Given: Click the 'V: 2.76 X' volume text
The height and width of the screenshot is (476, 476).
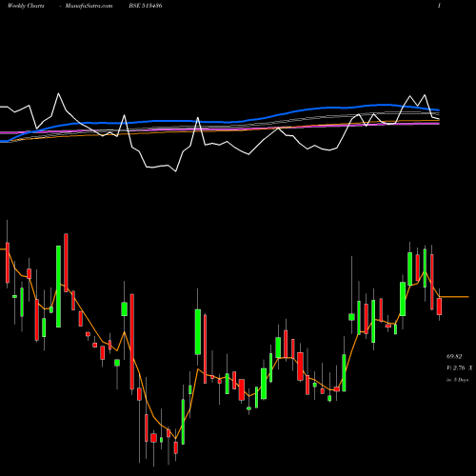Looking at the screenshot, I should pyautogui.click(x=459, y=368).
